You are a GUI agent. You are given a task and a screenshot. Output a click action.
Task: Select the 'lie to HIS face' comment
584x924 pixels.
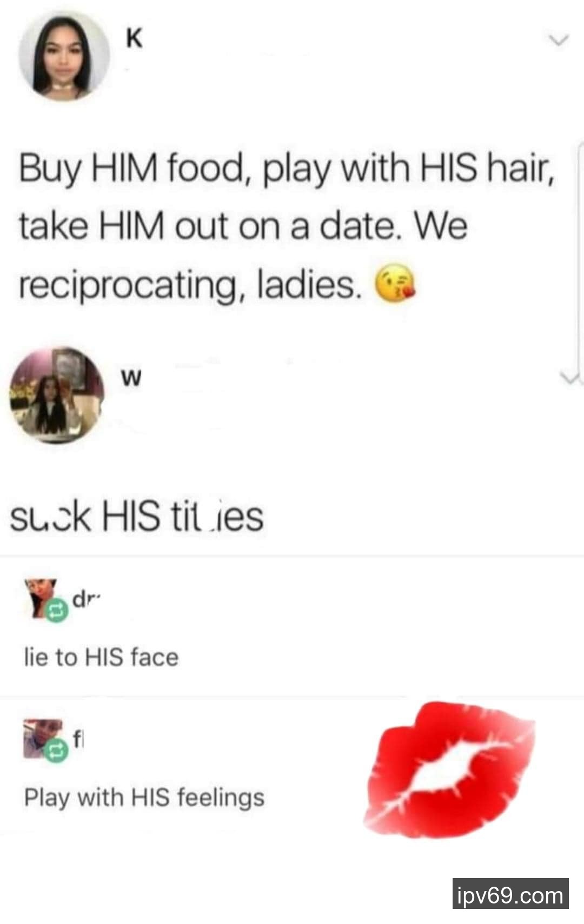101,658
